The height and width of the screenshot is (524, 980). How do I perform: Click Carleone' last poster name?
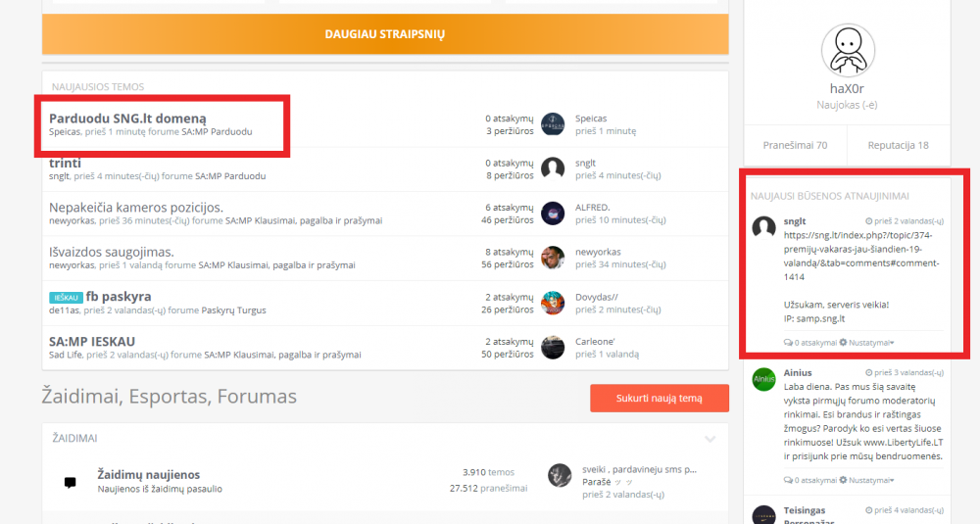(x=595, y=342)
